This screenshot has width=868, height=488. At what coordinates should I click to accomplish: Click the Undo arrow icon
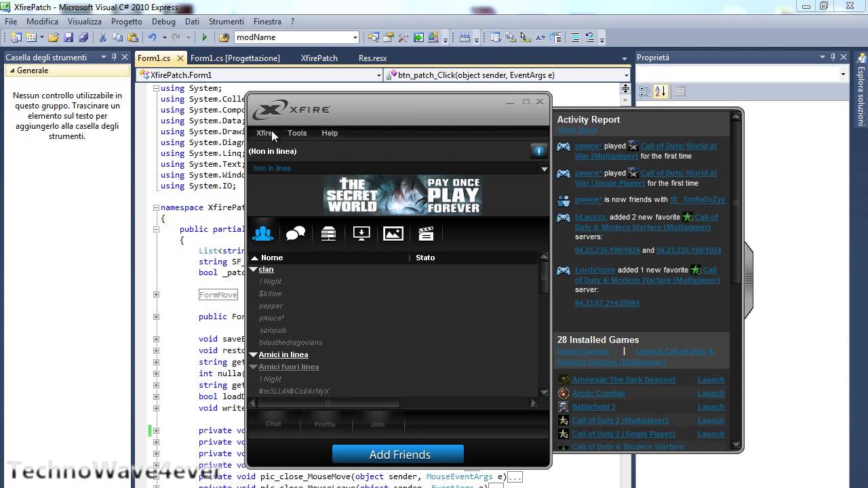[152, 37]
